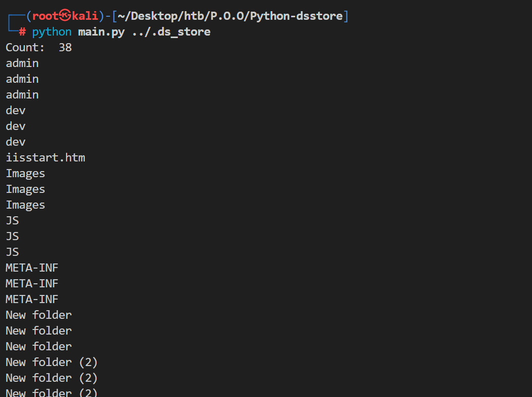Click the red hash prompt symbol

click(22, 32)
